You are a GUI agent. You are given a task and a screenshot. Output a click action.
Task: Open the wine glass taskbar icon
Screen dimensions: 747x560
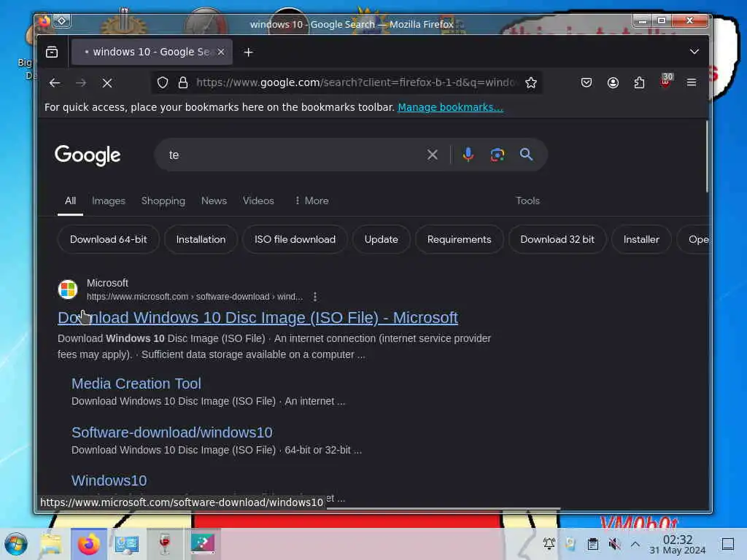(x=164, y=544)
